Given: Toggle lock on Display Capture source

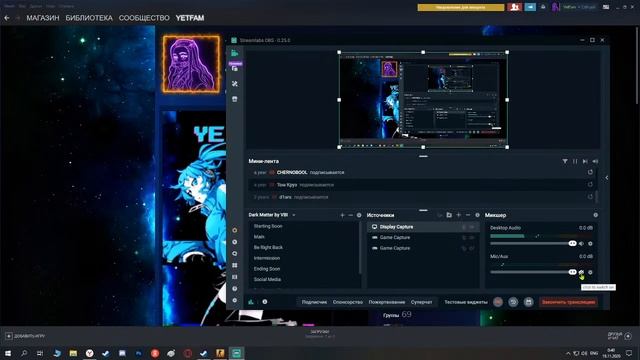Looking at the screenshot, I should (x=464, y=227).
